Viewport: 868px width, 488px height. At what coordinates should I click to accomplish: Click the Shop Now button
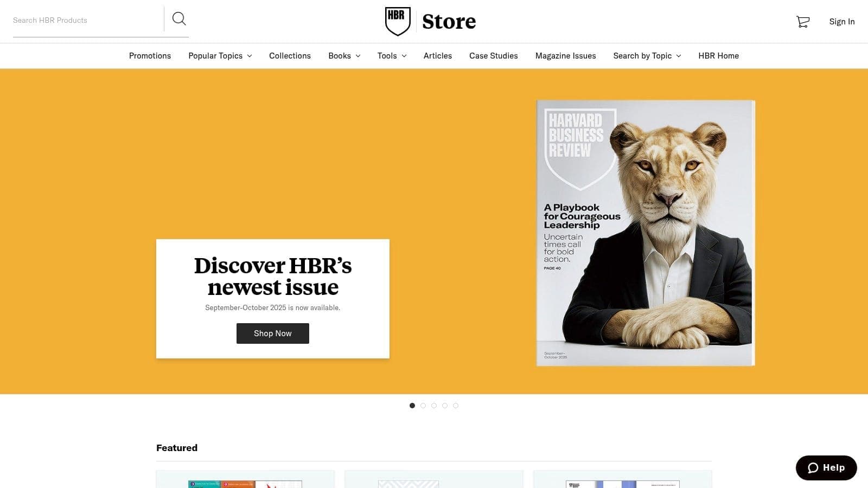tap(272, 333)
